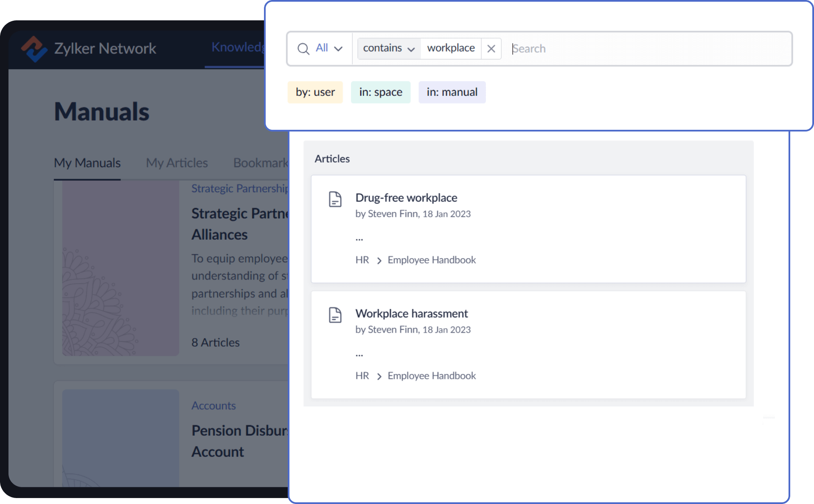814x504 pixels.
Task: Expand search options with the All chevron arrow
Action: (x=338, y=48)
